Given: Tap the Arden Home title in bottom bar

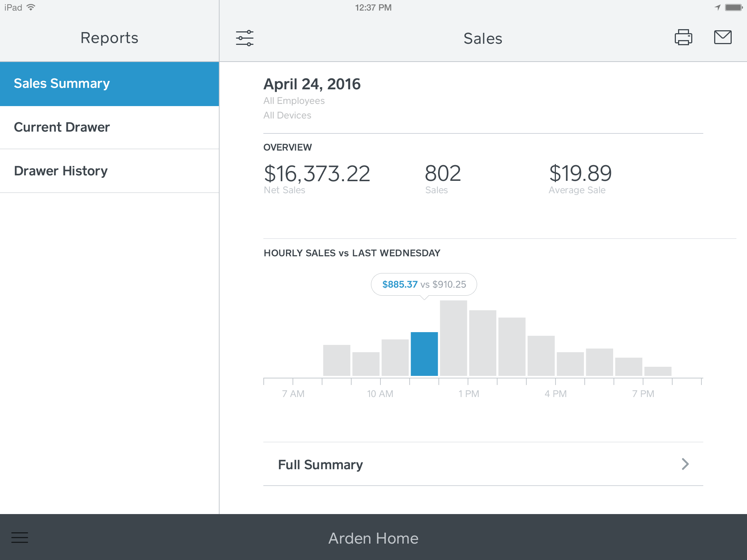Looking at the screenshot, I should click(x=373, y=538).
